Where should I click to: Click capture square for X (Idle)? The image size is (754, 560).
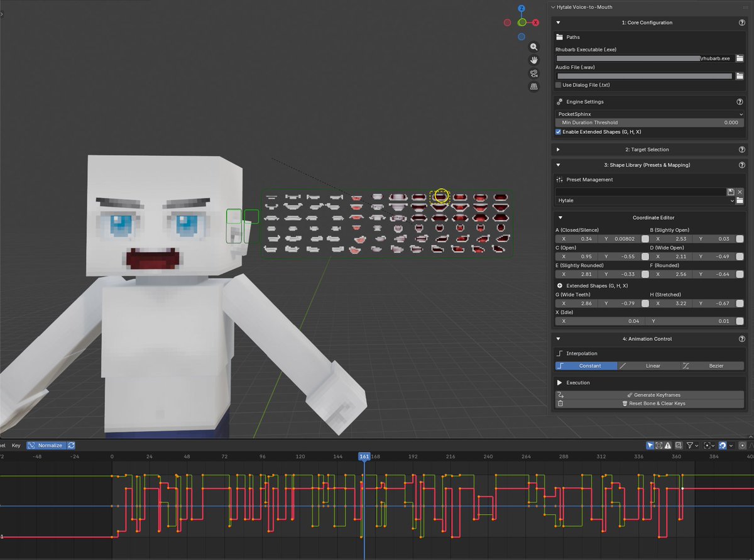[740, 321]
